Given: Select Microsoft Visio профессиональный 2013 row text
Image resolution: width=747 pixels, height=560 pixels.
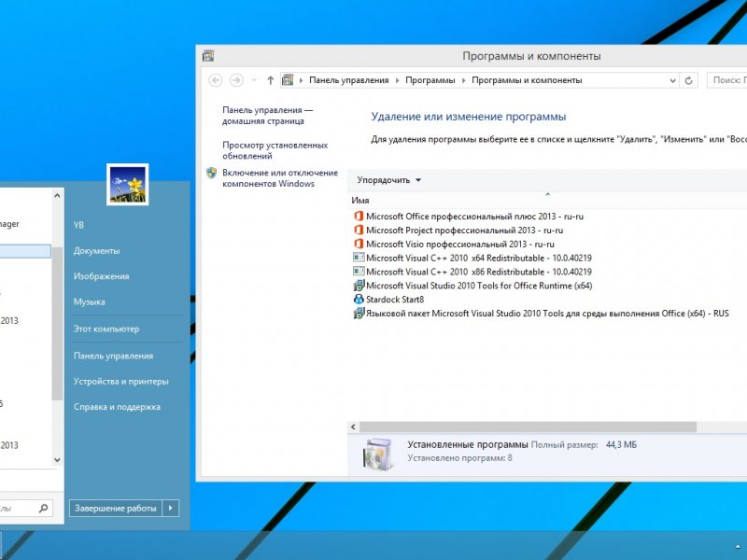Looking at the screenshot, I should click(x=460, y=244).
